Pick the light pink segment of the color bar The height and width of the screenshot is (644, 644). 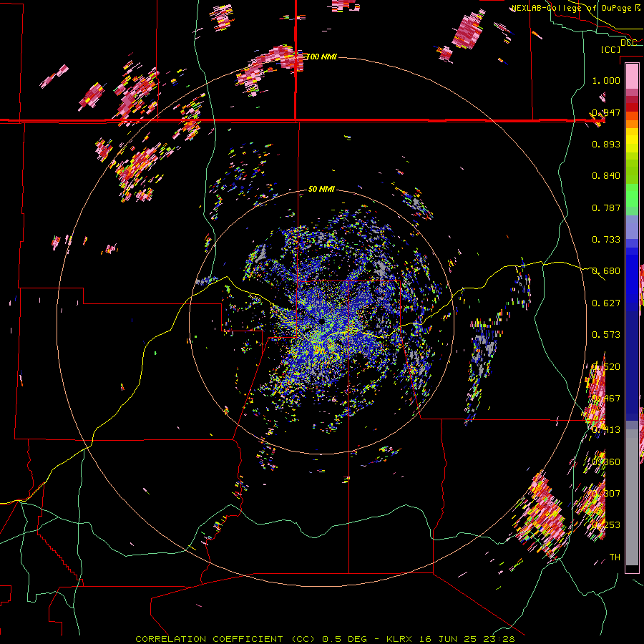pyautogui.click(x=632, y=76)
